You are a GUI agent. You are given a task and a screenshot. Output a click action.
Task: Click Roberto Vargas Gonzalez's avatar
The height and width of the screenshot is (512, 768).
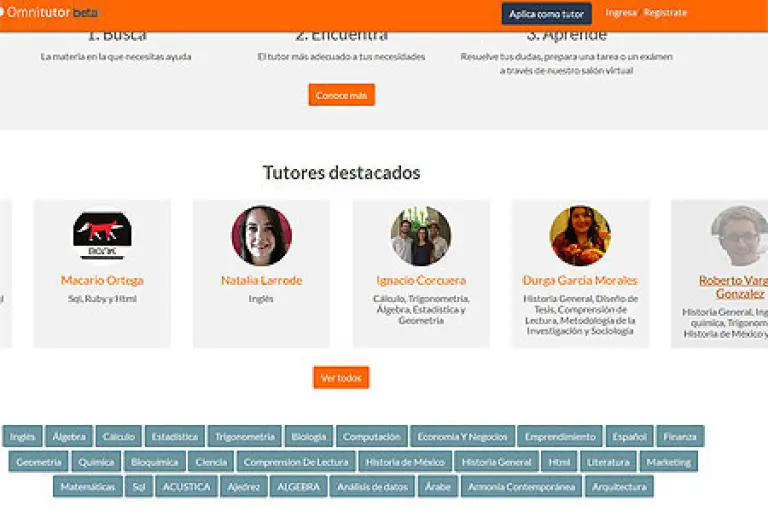[739, 235]
